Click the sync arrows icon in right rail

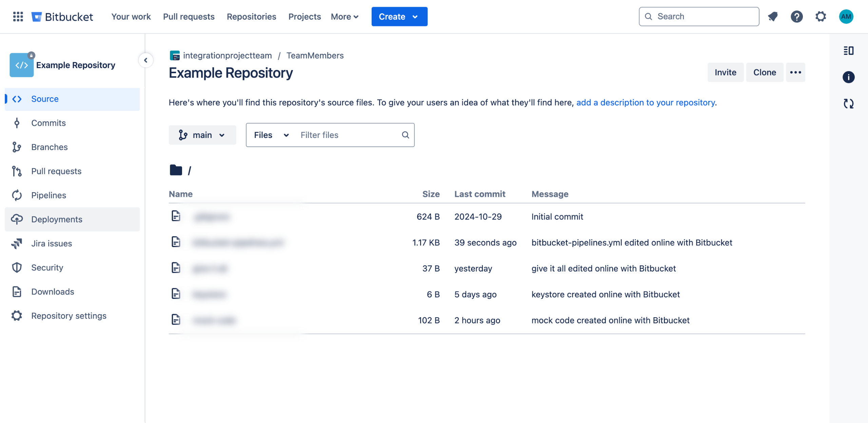[x=848, y=103]
